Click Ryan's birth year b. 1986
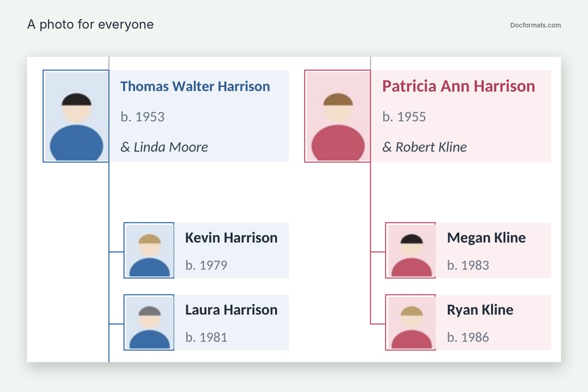Screen dimensions: 588x392 pos(468,337)
